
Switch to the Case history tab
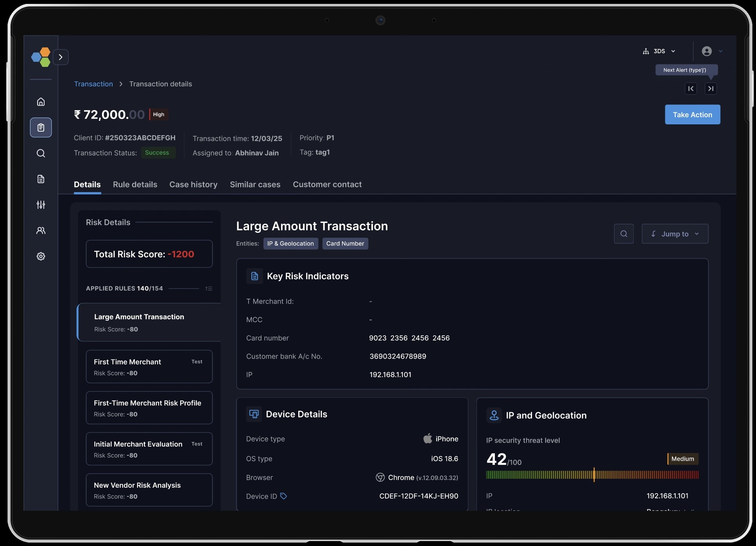pos(193,185)
